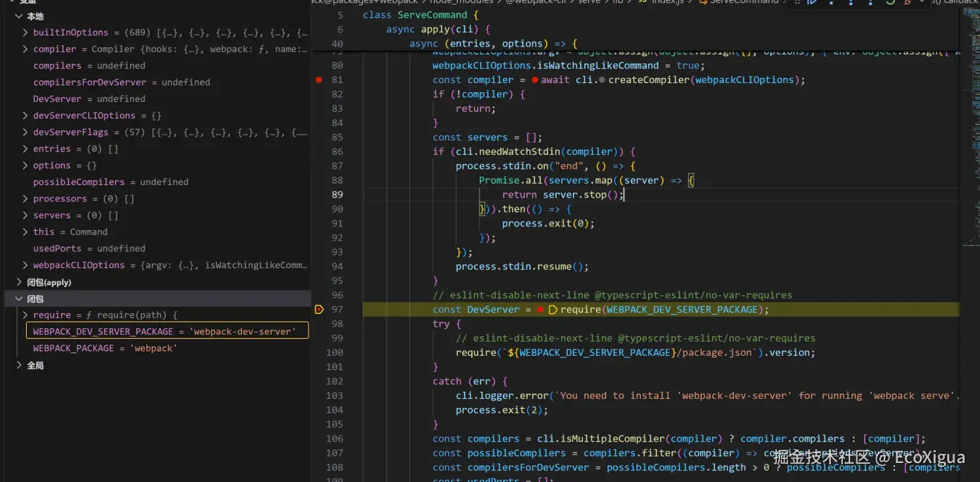Click the sticky header 'async apply(cli) {'
The image size is (980, 482).
click(438, 29)
